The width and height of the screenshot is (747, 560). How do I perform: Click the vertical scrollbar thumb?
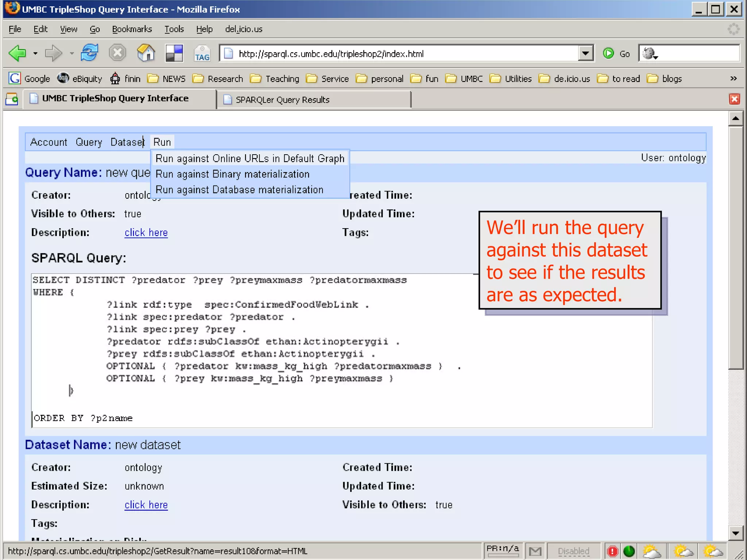click(x=736, y=248)
